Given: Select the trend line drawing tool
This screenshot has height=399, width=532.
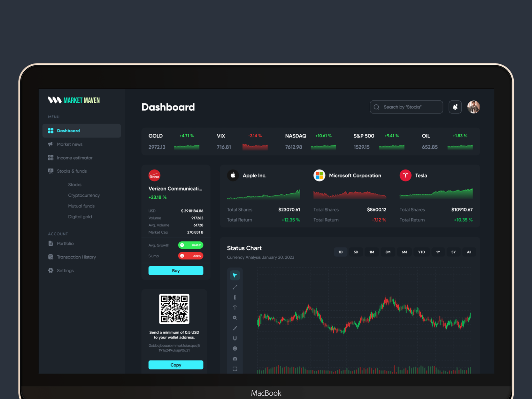Looking at the screenshot, I should click(x=235, y=287).
